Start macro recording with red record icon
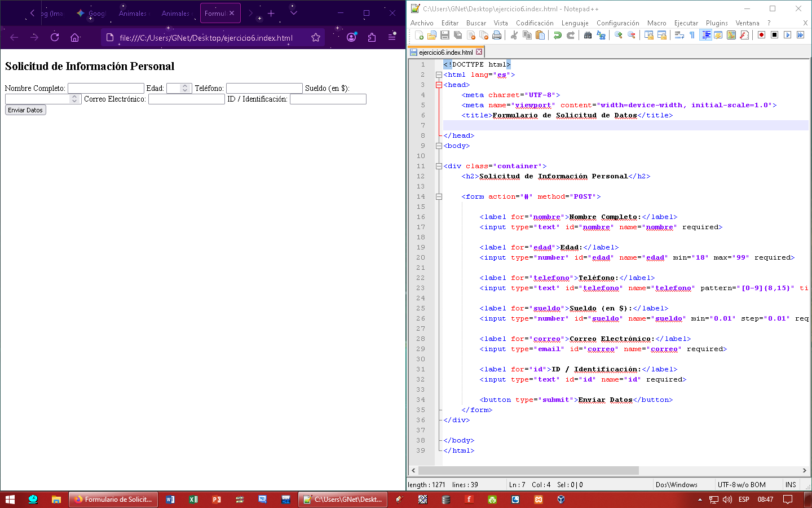This screenshot has height=508, width=812. coord(761,36)
